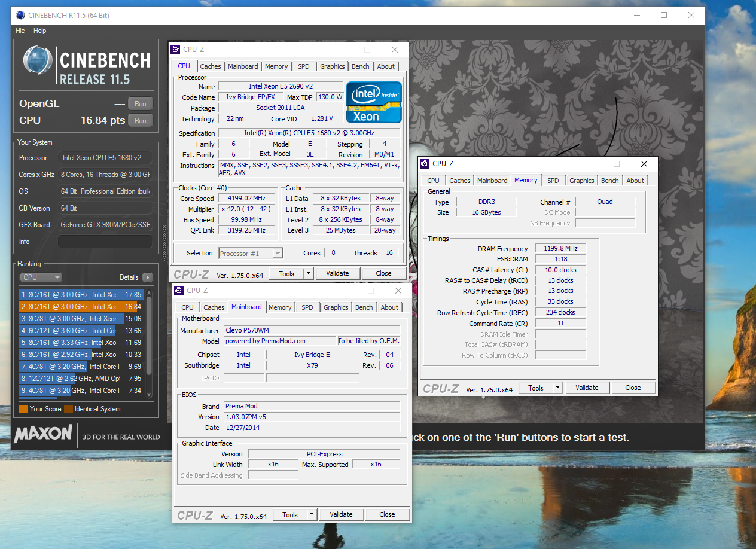
Task: Click the title bar icon of the CPU-Z window showing Clevo motherboard
Action: [178, 291]
